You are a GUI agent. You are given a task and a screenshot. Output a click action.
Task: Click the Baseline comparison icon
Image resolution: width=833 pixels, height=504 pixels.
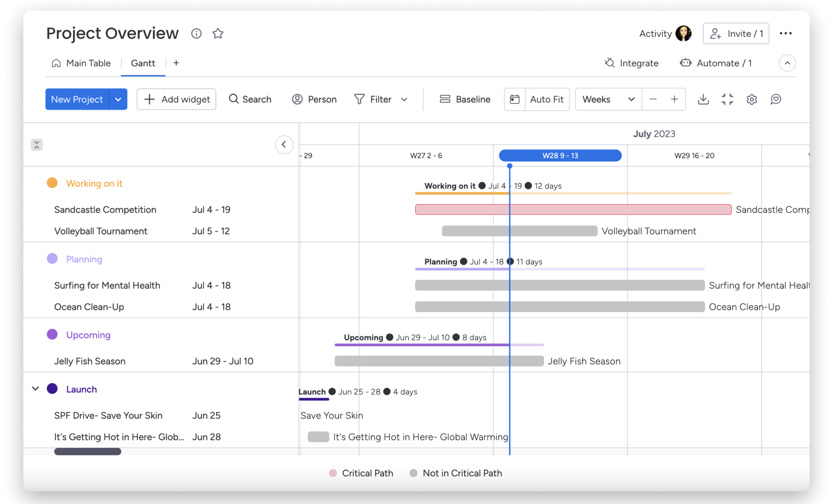[445, 99]
